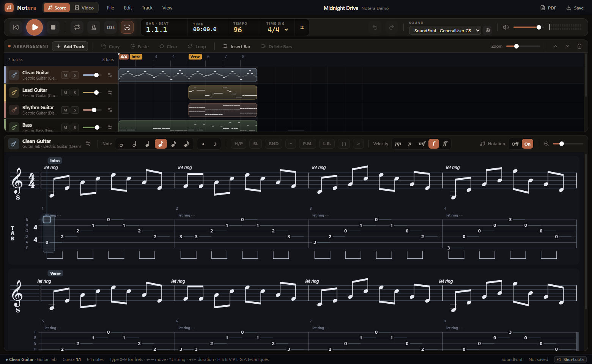The width and height of the screenshot is (592, 364).
Task: Toggle the triplet 3 button
Action: (215, 144)
